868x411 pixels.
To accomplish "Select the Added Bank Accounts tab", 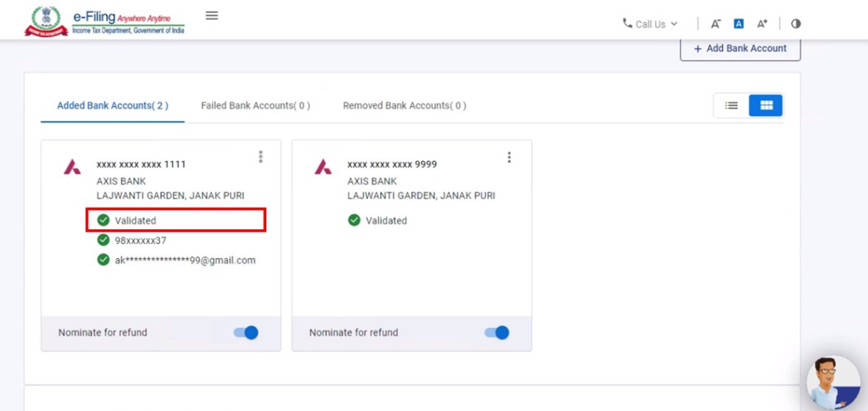I will coord(113,106).
